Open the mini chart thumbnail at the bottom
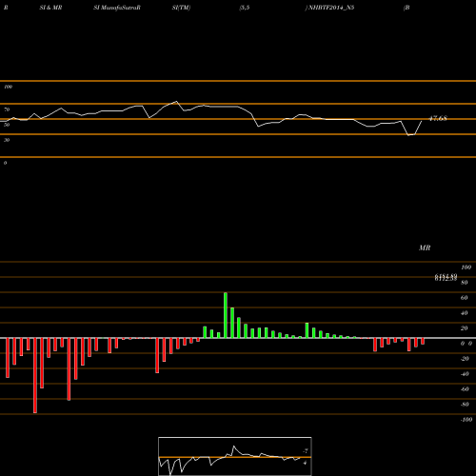The width and height of the screenshot is (476, 476). point(235,456)
